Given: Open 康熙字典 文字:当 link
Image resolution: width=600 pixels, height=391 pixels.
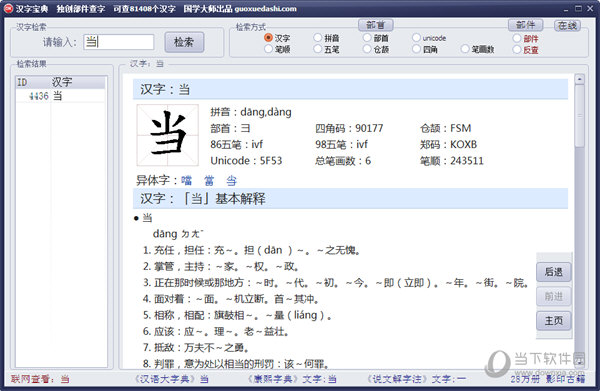Looking at the screenshot, I should [x=292, y=379].
